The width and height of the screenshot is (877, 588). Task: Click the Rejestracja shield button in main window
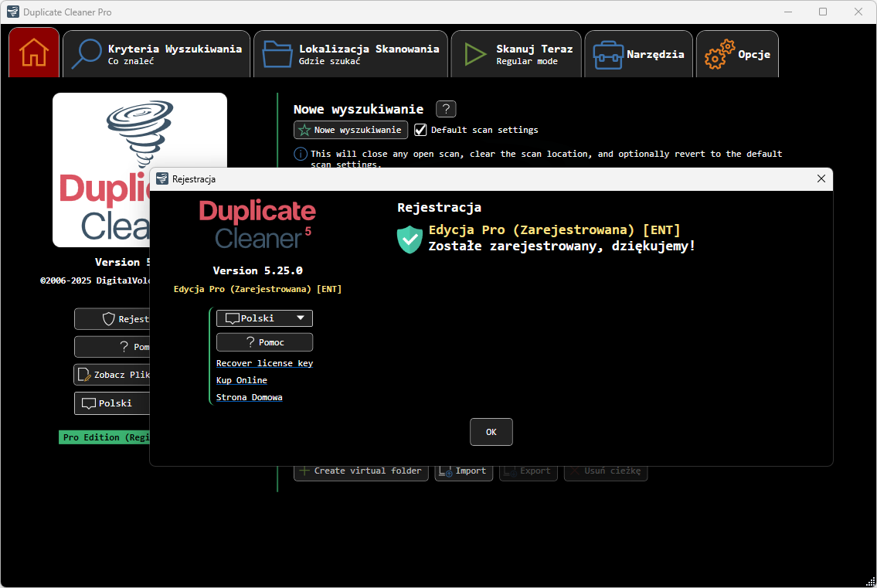pos(112,319)
